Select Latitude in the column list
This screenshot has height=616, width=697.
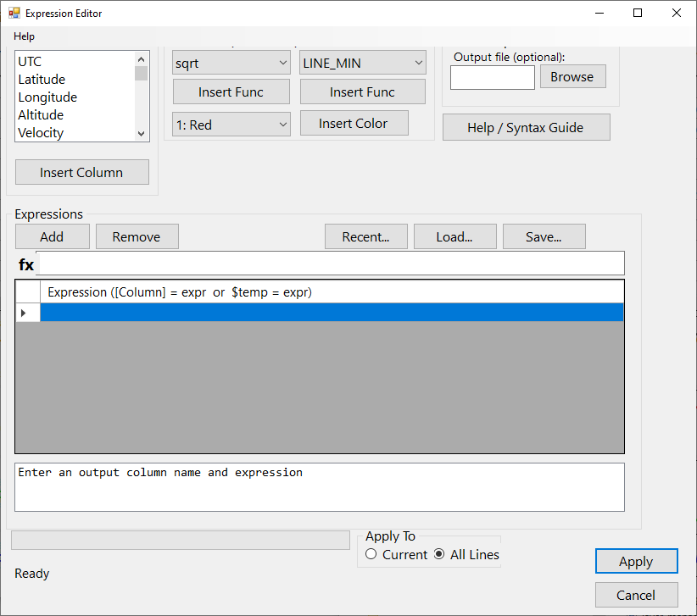[42, 79]
